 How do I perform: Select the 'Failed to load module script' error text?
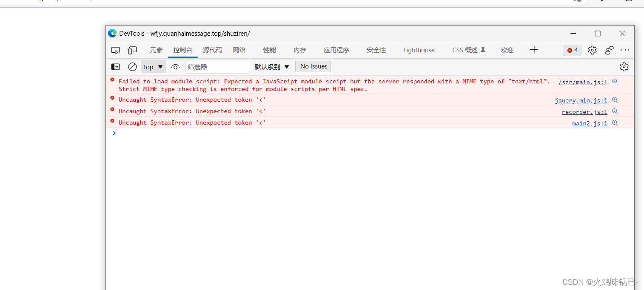[x=334, y=85]
